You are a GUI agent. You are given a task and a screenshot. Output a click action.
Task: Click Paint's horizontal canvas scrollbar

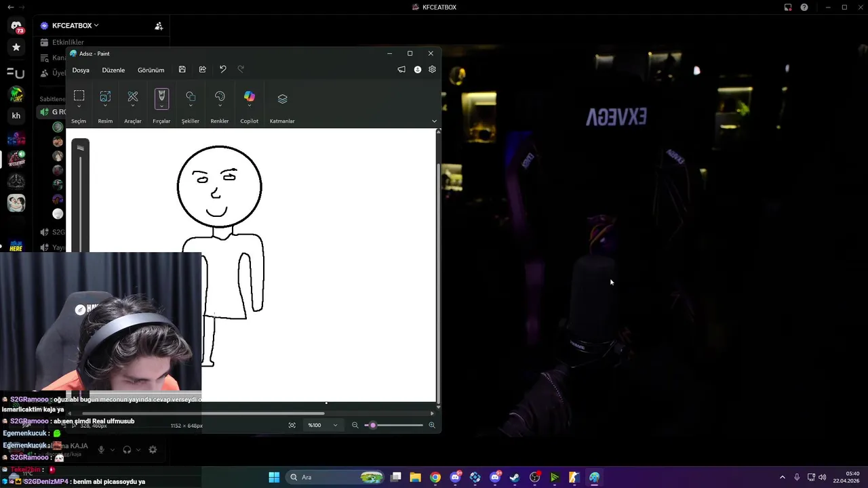[203, 413]
